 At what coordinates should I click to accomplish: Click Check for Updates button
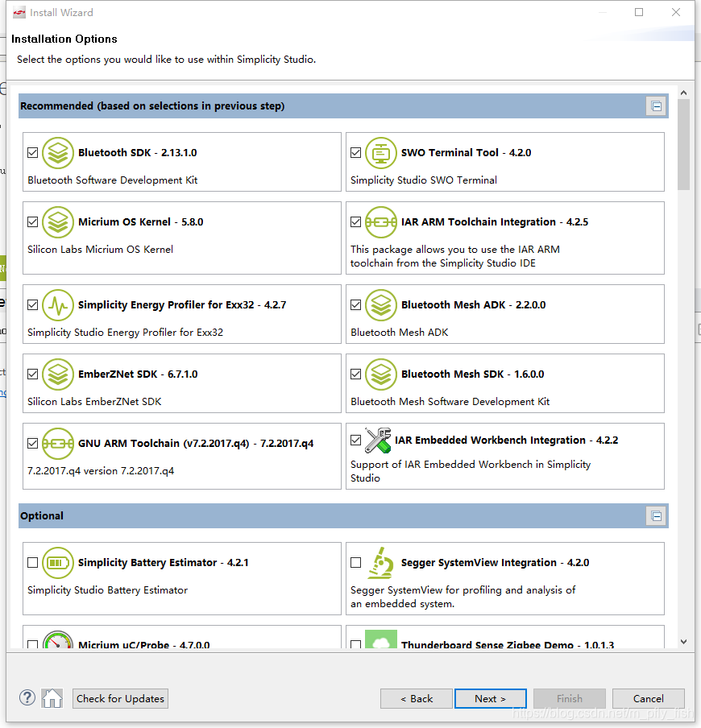pos(120,699)
